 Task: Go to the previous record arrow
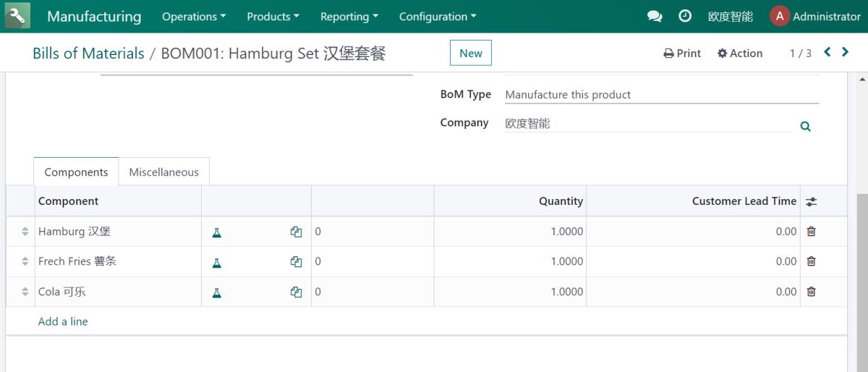827,52
